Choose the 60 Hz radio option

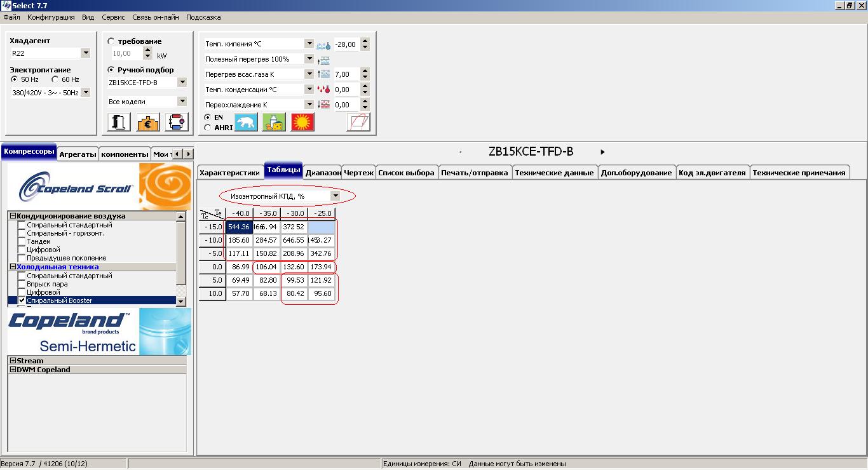click(x=55, y=79)
